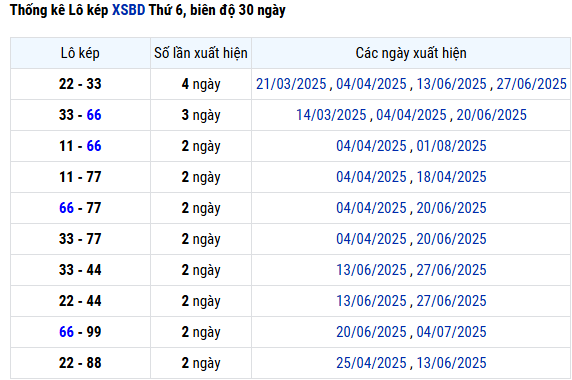This screenshot has width=572, height=380.
Task: Open date 04/04/2025 in the 22 - 33 row
Action: pyautogui.click(x=371, y=84)
